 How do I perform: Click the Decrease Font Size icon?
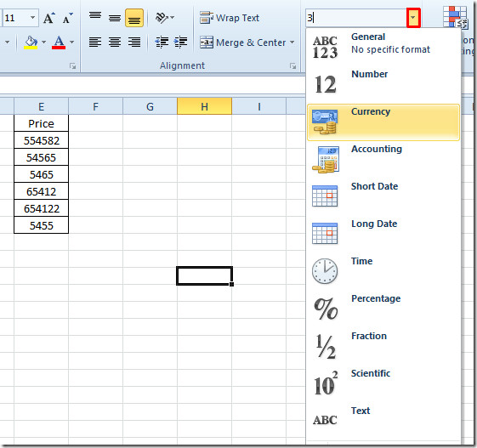[67, 18]
